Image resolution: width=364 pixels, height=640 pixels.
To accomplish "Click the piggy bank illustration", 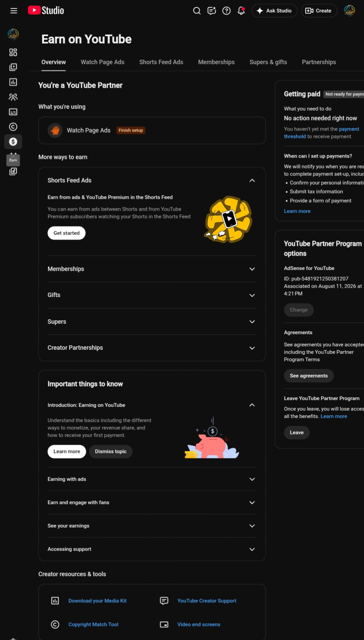I will (x=212, y=438).
